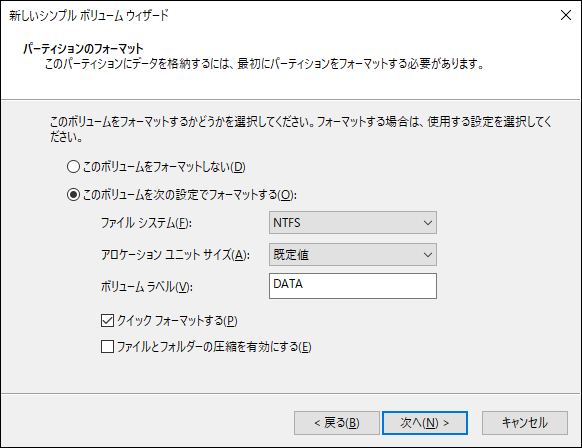Proceed with the 次へ(N) > button
Viewport: 582px width, 448px height.
(425, 423)
